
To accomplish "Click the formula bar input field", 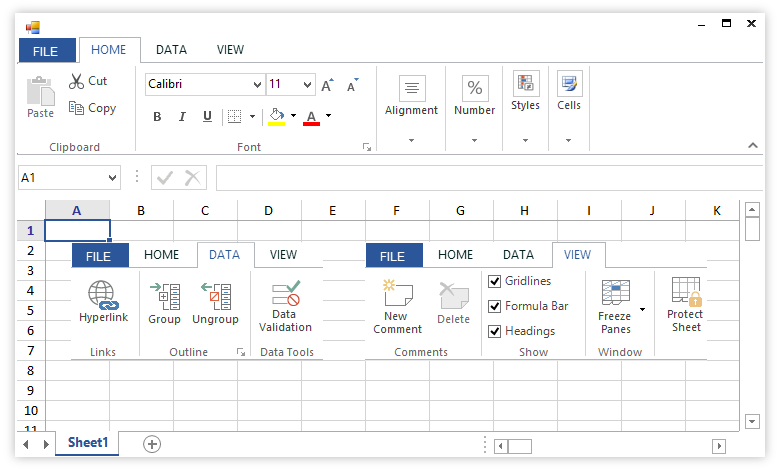I will [490, 178].
